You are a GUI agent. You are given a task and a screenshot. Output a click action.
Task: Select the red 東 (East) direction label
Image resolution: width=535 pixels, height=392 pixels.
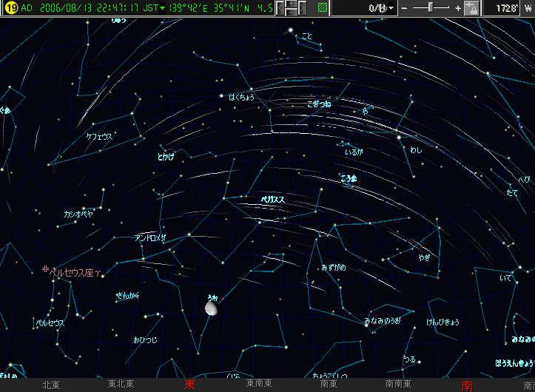click(x=190, y=385)
